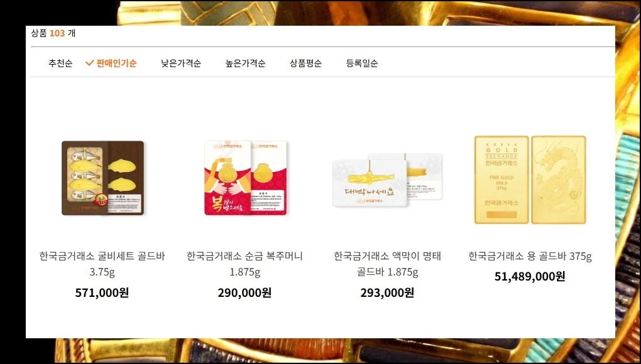This screenshot has width=641, height=364.
Task: Open the 한국금거래소 용 골드바 375g title link
Action: click(530, 256)
